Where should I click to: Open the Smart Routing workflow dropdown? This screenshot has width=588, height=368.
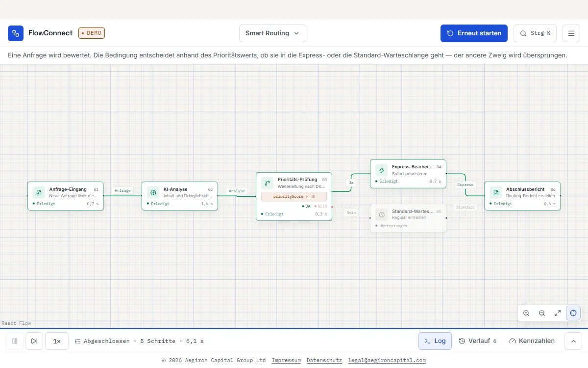point(272,33)
